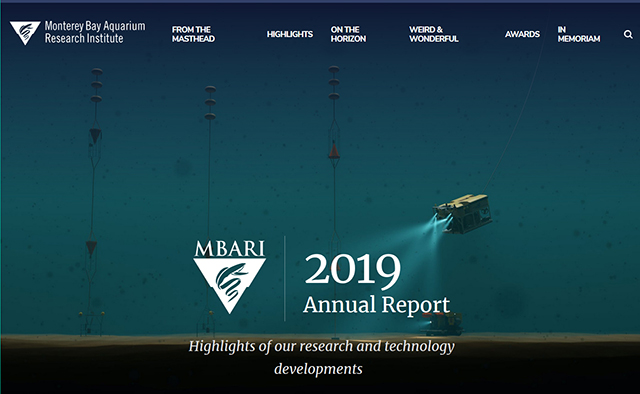Viewport: 640px width, 394px height.
Task: Go to On the Horizon section
Action: tap(348, 34)
